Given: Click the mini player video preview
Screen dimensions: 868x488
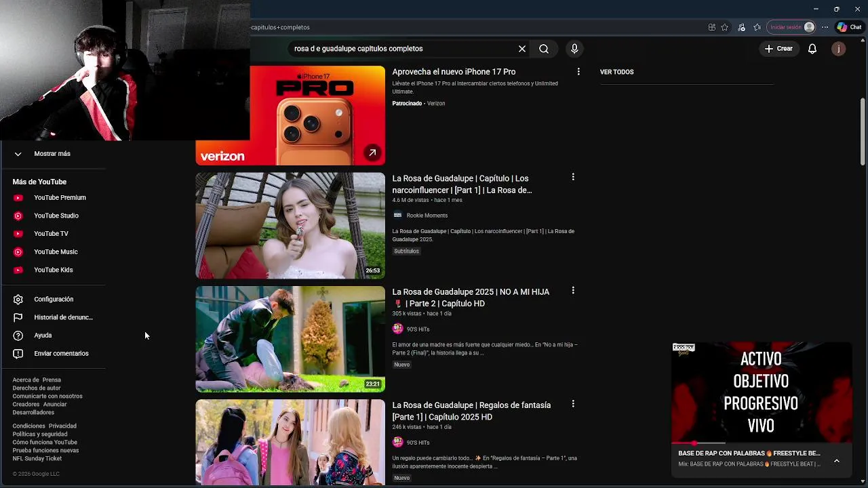Looking at the screenshot, I should 762,392.
